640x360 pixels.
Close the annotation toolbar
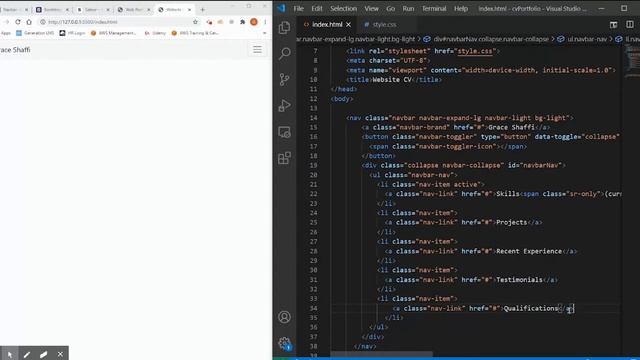pos(60,354)
